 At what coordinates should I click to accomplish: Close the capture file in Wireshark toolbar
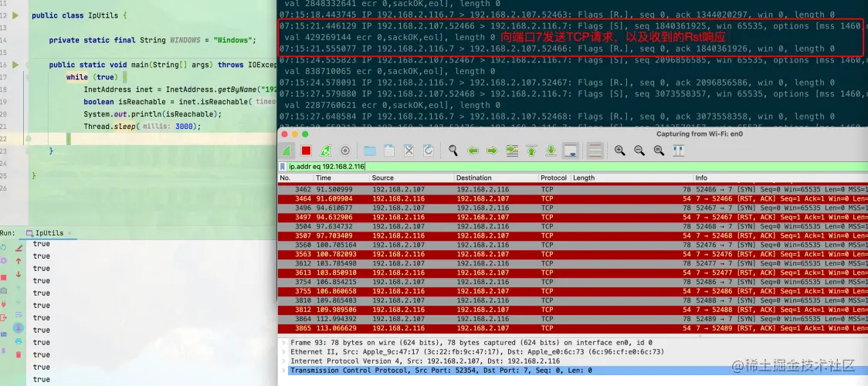click(x=409, y=151)
